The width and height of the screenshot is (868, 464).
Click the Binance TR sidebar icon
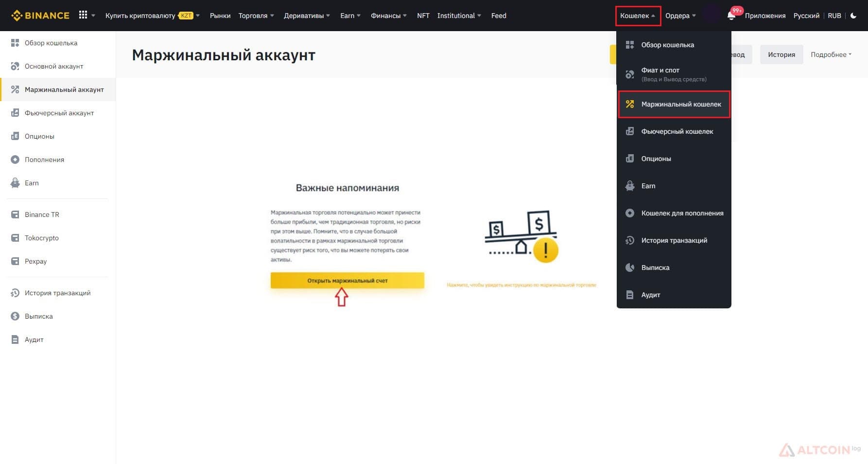coord(15,214)
